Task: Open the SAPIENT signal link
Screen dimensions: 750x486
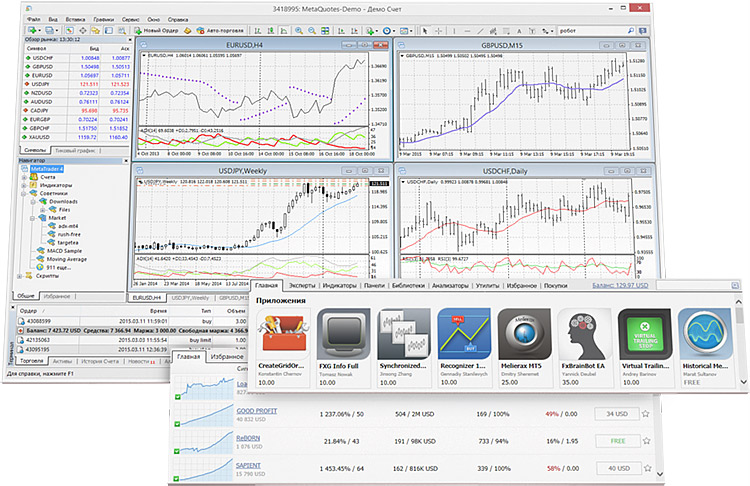Action: pyautogui.click(x=248, y=465)
